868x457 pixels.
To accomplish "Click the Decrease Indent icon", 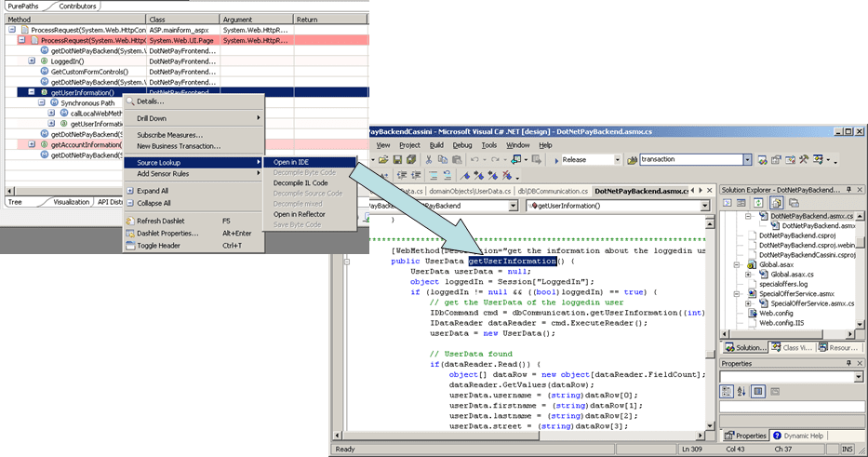I will 402,176.
